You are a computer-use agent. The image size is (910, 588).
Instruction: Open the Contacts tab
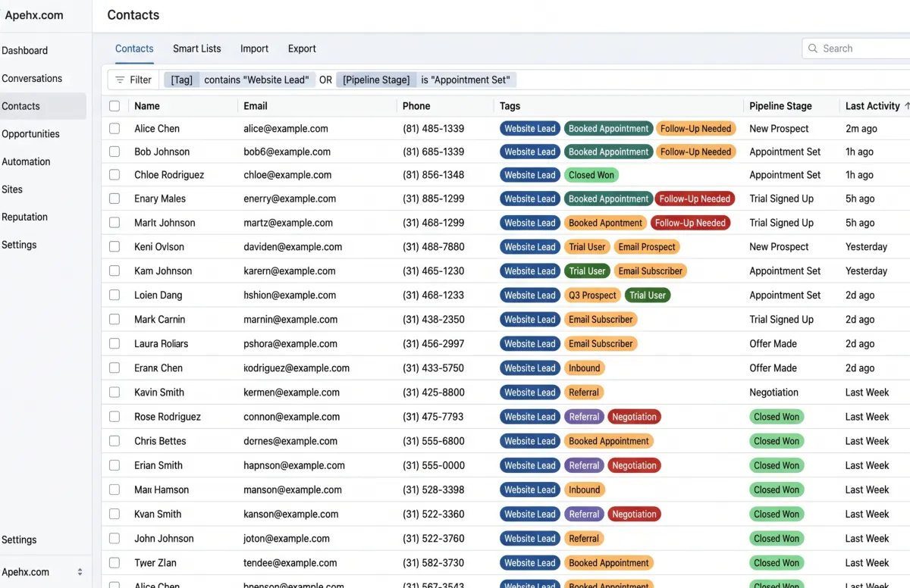134,48
